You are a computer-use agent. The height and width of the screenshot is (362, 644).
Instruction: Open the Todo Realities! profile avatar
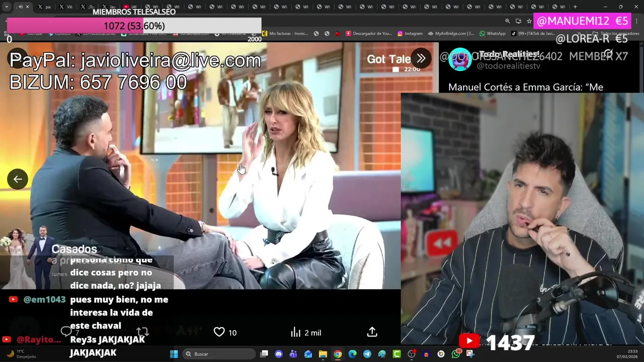459,60
